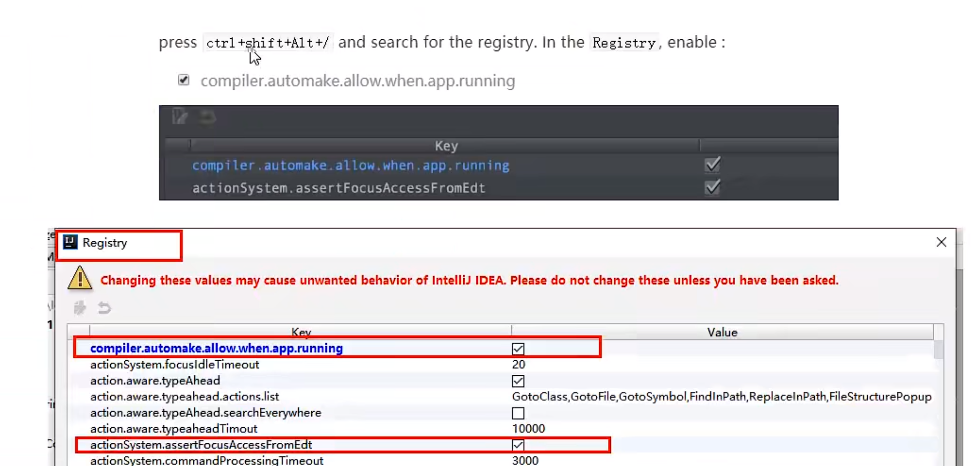Click the warning triangle icon
980x466 pixels.
(80, 278)
